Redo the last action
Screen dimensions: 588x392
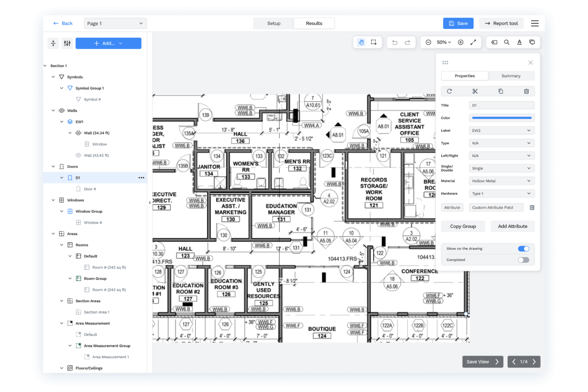(408, 42)
